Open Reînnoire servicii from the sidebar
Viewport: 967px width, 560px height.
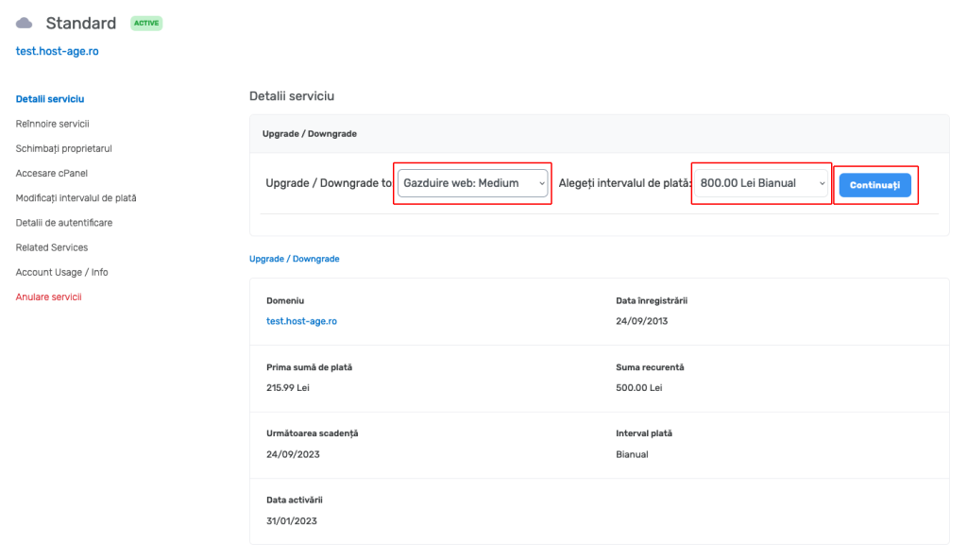coord(52,124)
